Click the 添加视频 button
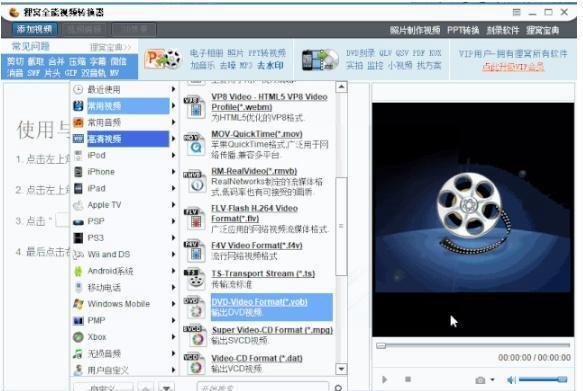583x391 pixels. [x=35, y=29]
